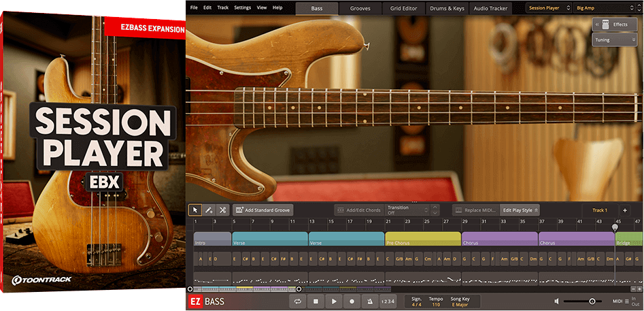Switch to the Grooves tab
Image resolution: width=644 pixels, height=311 pixels.
tap(360, 8)
